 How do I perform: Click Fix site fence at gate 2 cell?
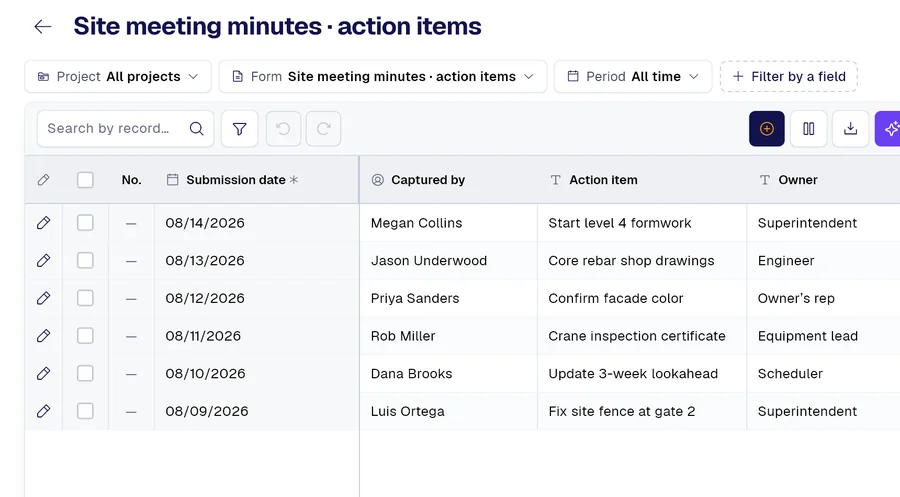point(642,411)
